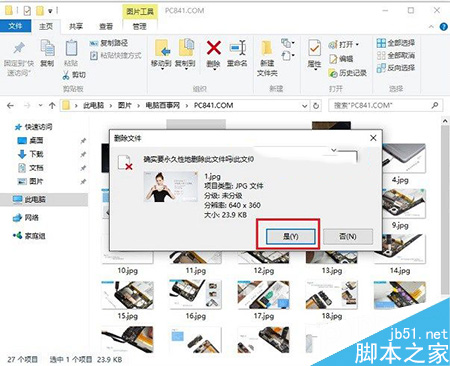Viewport: 450px width, 366px height.
Task: Select Homegroup in the navigation pane
Action: coord(29,236)
